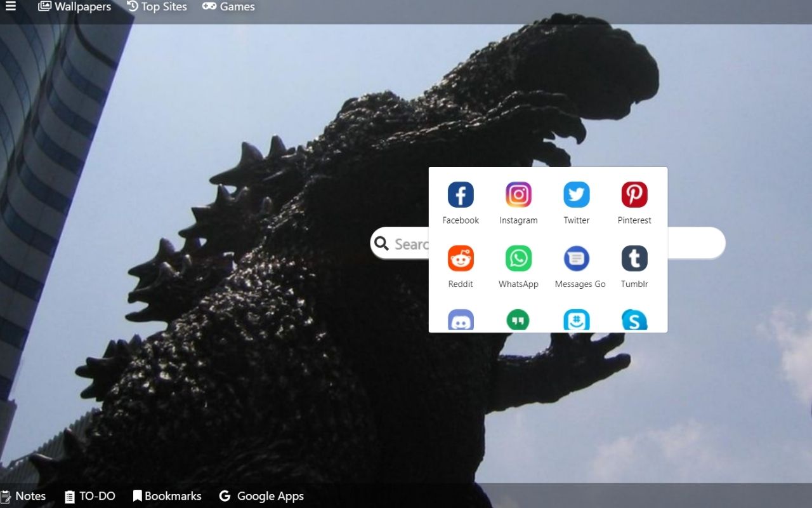Click the green Hangouts icon
812x508 pixels.
click(518, 320)
